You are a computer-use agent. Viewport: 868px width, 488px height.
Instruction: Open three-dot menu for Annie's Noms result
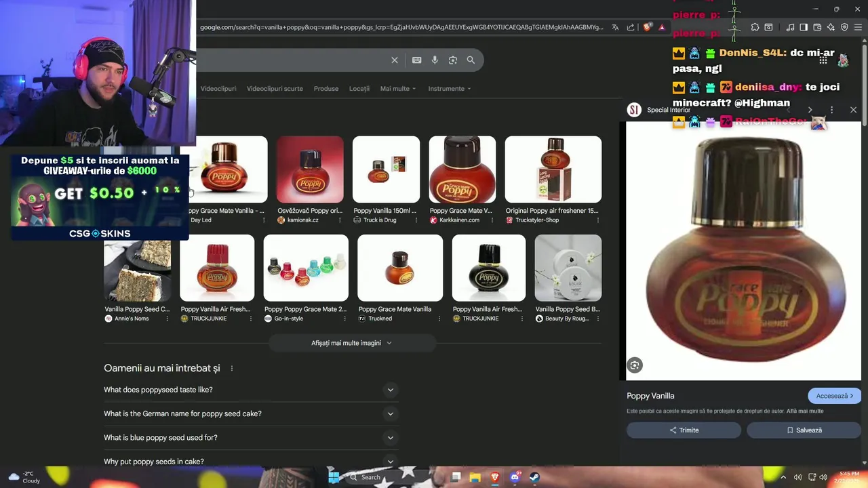point(167,319)
